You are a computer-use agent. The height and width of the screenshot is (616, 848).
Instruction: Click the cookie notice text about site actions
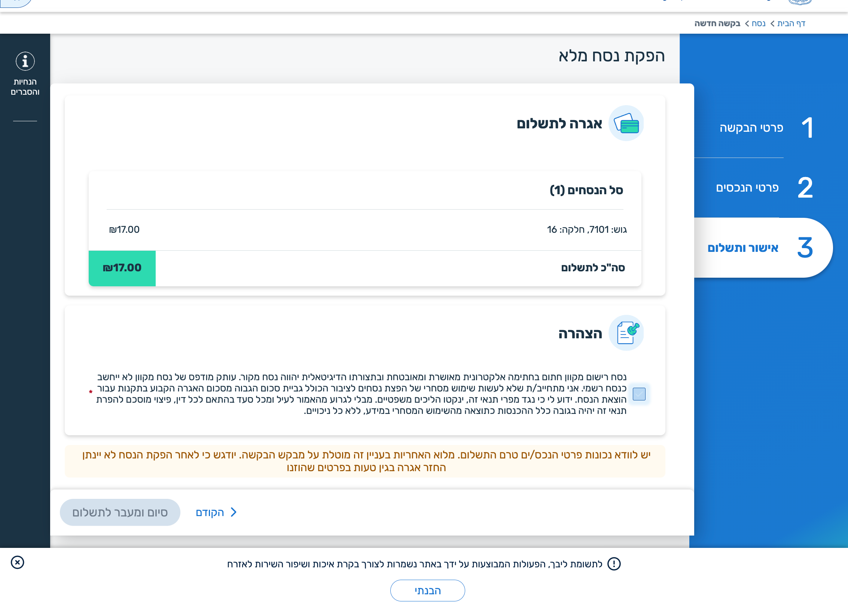(415, 564)
